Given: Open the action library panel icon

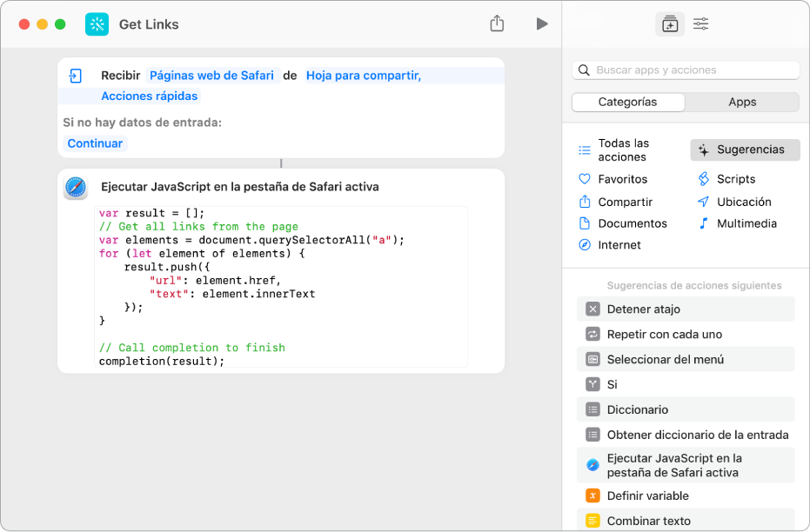Looking at the screenshot, I should 670,23.
